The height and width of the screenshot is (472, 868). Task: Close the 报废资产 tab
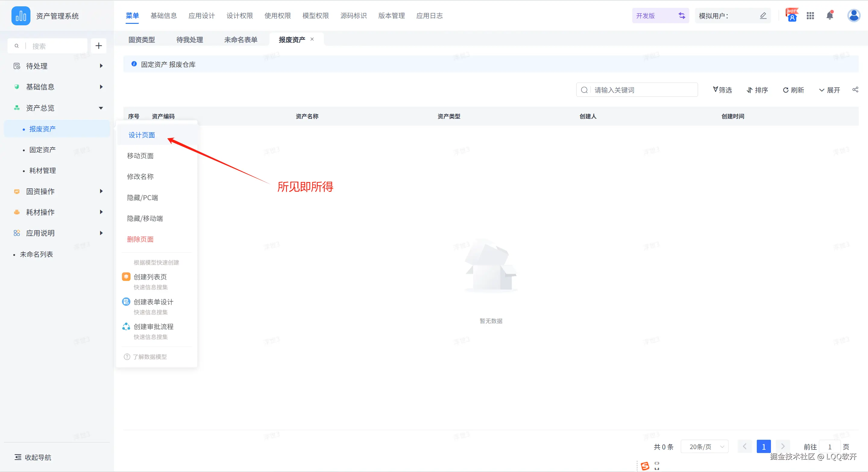point(312,39)
